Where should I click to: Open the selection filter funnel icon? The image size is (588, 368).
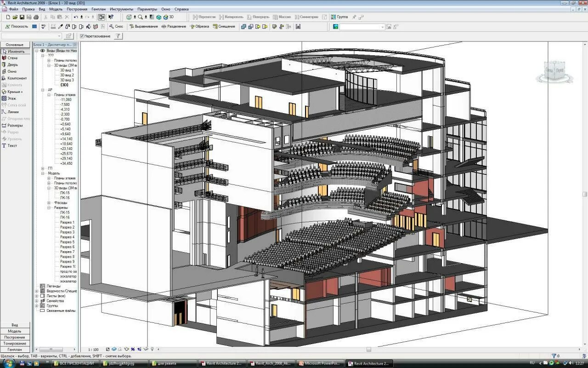tap(118, 36)
